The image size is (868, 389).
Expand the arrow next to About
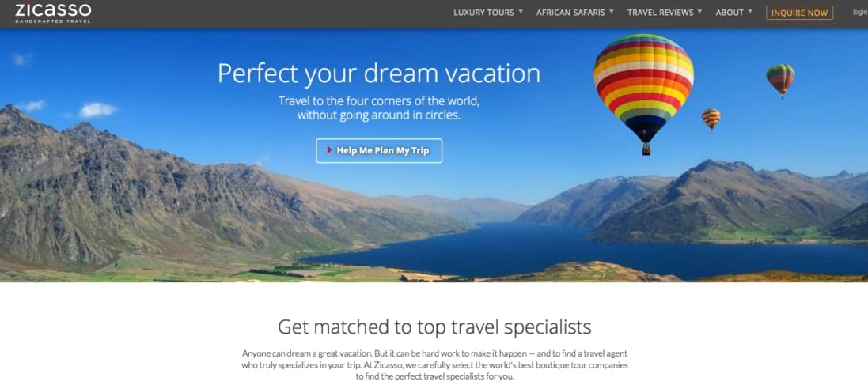pyautogui.click(x=750, y=10)
